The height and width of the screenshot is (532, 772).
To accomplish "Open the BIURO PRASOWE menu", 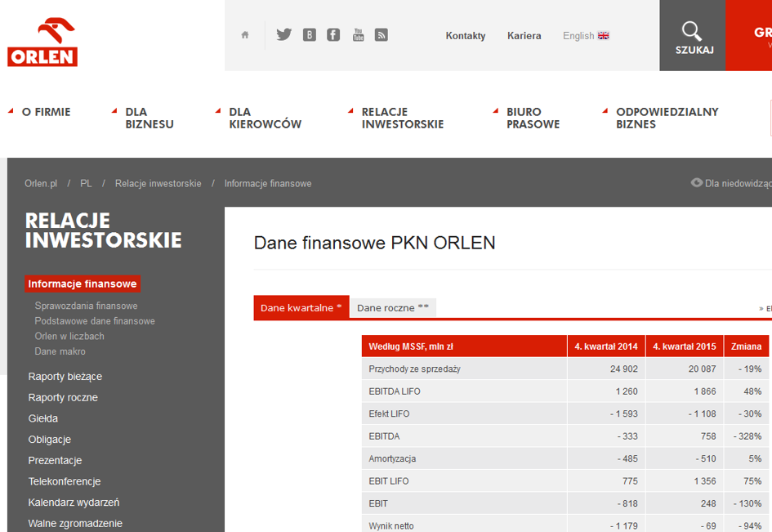I will tap(533, 118).
